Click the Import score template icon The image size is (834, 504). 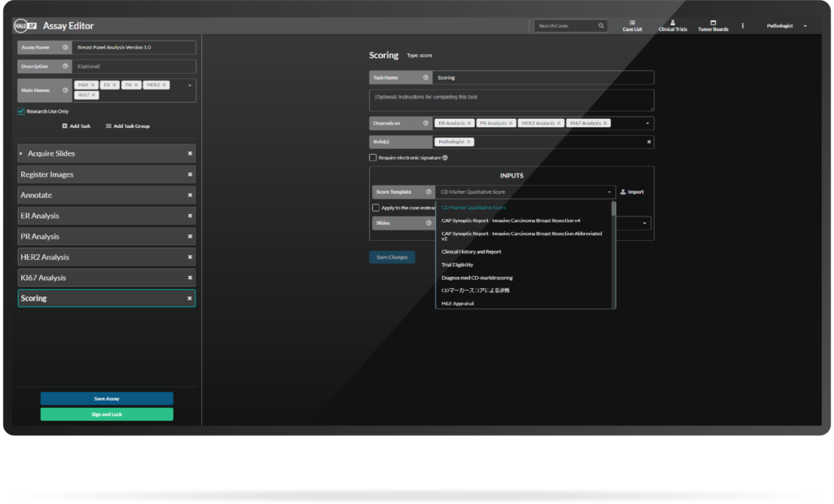pos(624,192)
